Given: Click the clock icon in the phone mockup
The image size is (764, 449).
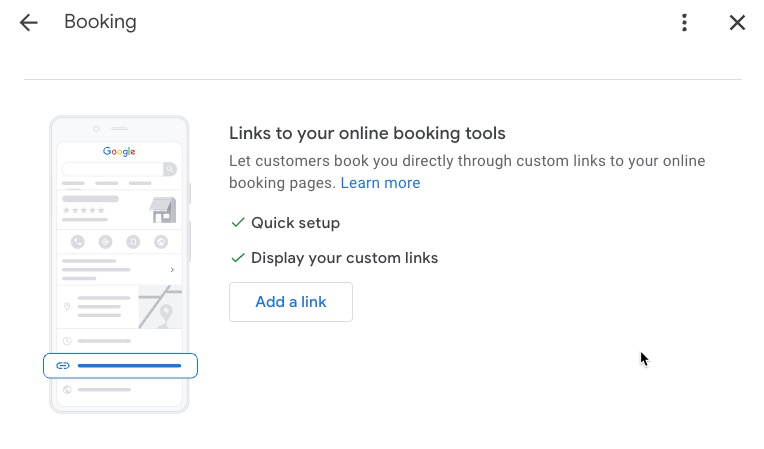Looking at the screenshot, I should (68, 341).
